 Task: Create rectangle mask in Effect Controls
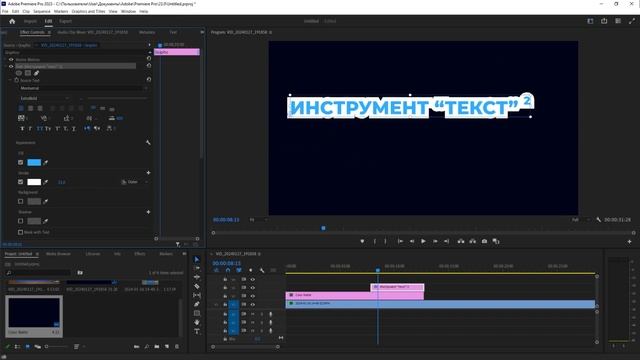click(x=28, y=73)
